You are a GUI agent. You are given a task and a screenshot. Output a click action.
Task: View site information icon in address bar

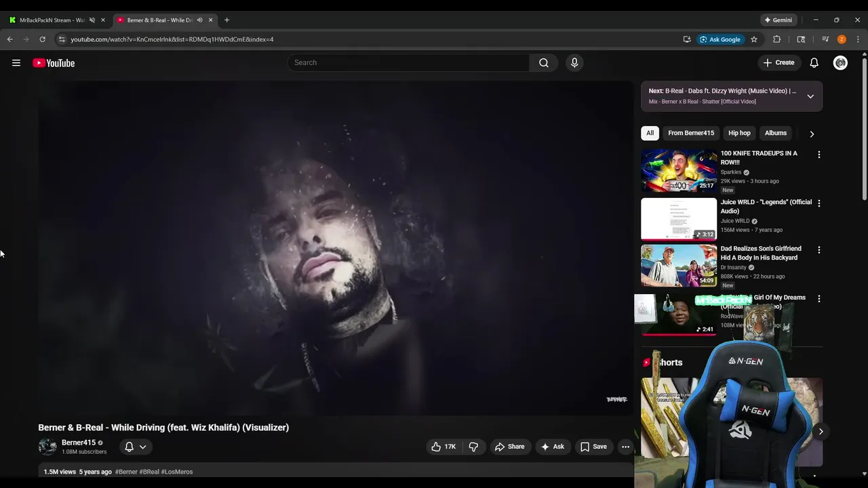(62, 39)
